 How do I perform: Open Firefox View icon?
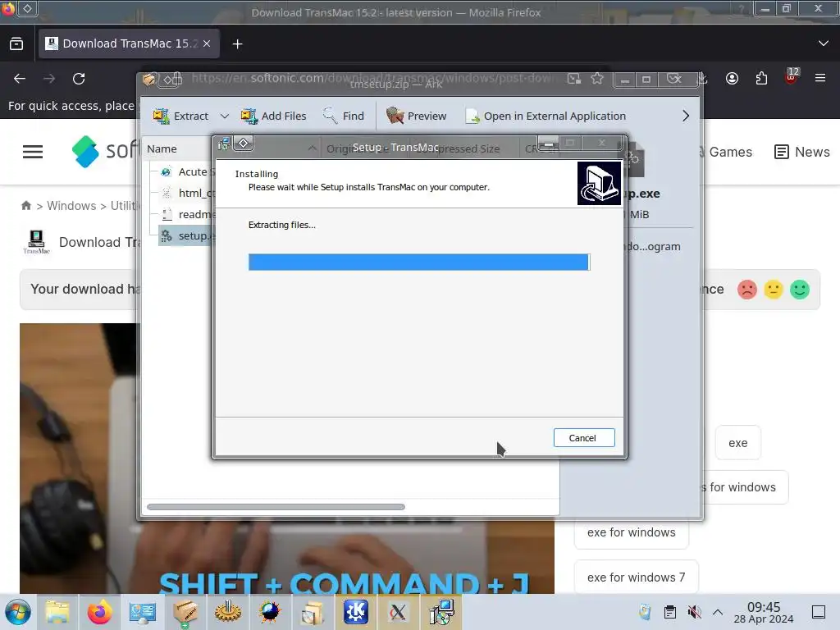(16, 44)
